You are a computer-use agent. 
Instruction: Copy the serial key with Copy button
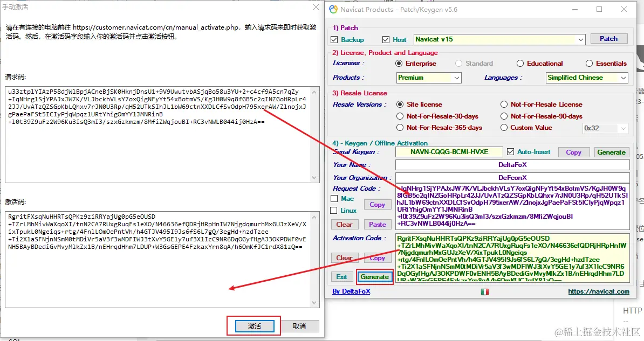pos(573,152)
